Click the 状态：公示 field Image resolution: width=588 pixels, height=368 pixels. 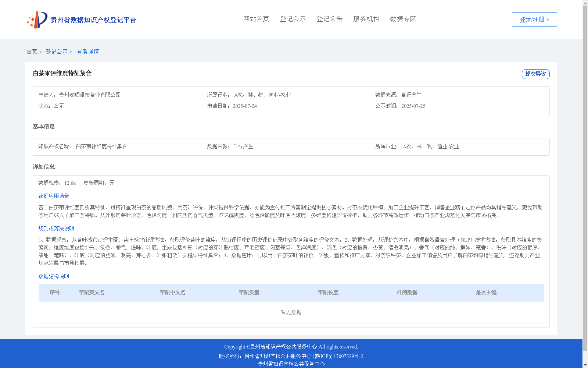click(x=51, y=106)
